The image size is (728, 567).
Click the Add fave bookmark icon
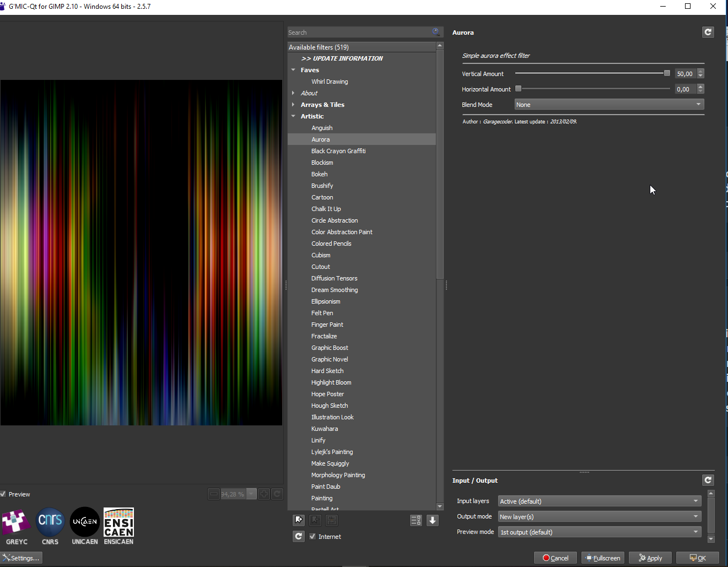299,520
